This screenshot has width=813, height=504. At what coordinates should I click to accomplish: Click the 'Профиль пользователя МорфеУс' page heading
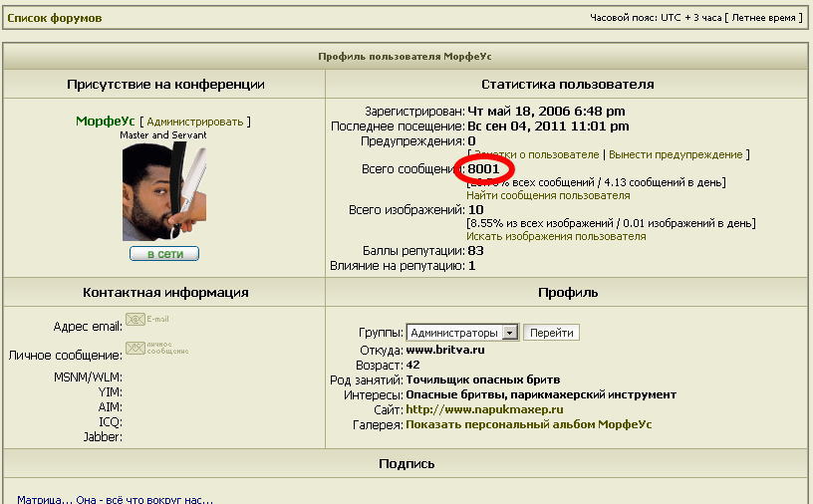[405, 57]
